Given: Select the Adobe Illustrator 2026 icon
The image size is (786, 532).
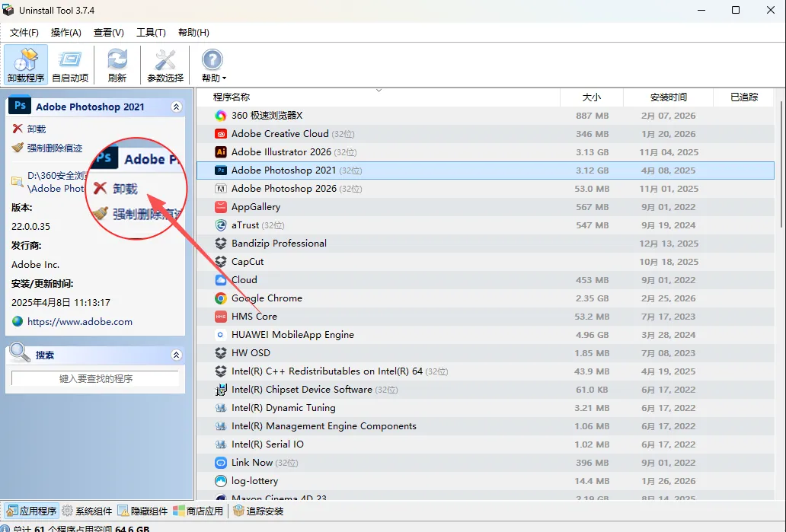Looking at the screenshot, I should point(221,152).
